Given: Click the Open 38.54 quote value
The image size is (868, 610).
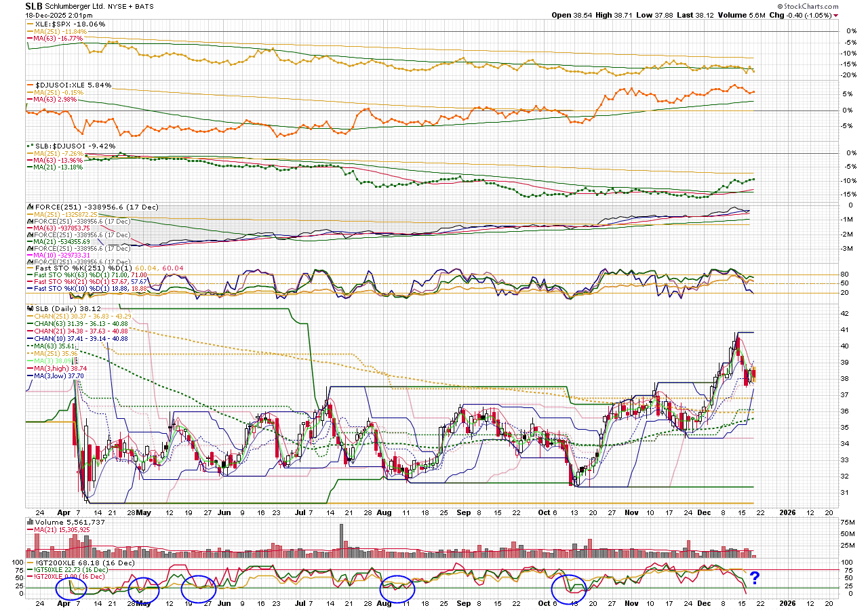Looking at the screenshot, I should pyautogui.click(x=571, y=15).
